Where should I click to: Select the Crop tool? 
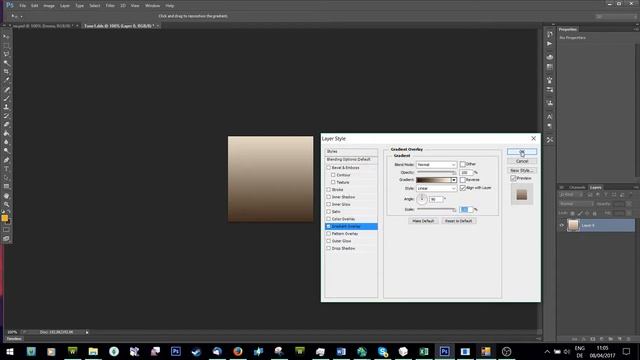[x=6, y=72]
